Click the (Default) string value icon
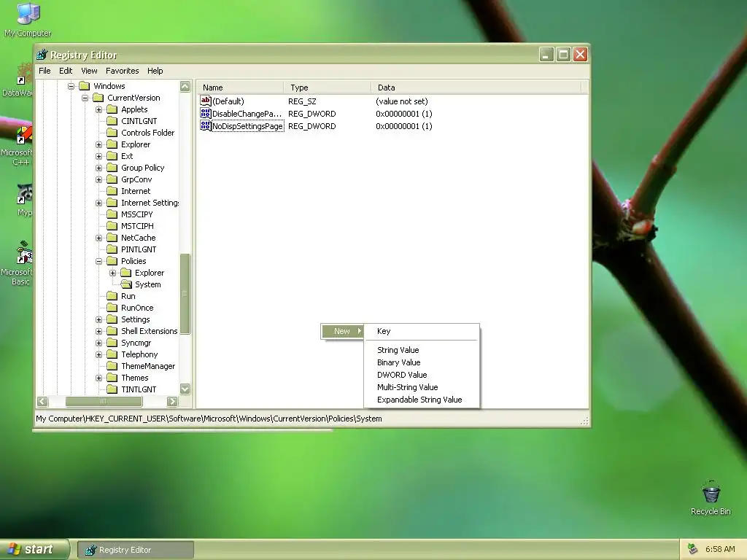This screenshot has height=560, width=747. tap(205, 101)
